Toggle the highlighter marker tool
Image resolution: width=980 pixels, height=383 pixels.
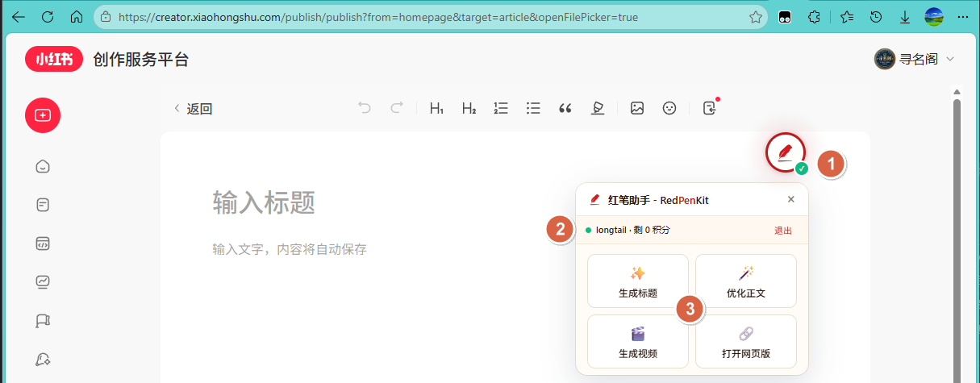coord(598,108)
